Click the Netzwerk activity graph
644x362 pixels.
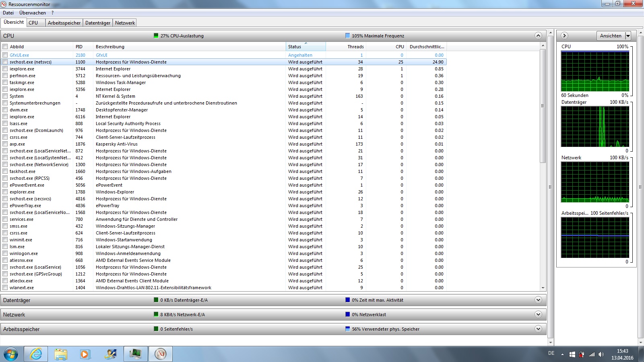click(595, 182)
